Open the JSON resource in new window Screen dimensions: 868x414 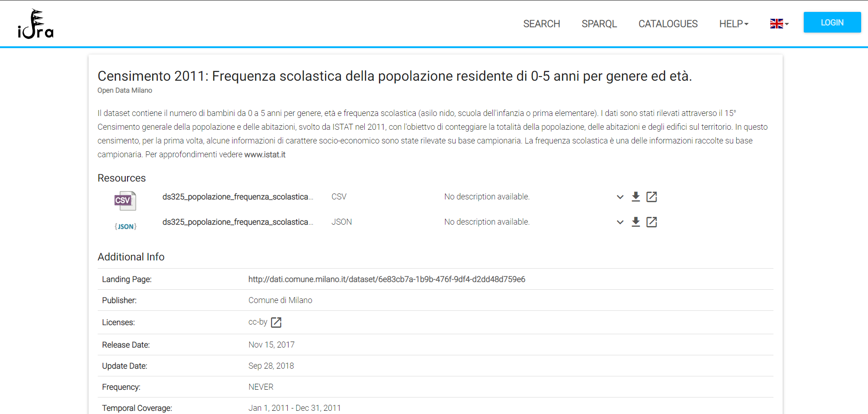click(651, 222)
